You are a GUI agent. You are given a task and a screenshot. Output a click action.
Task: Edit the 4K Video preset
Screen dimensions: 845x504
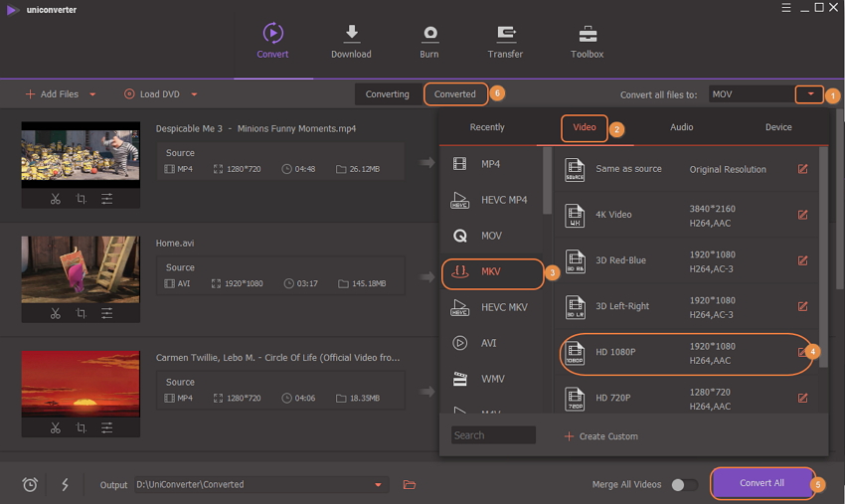tap(802, 215)
